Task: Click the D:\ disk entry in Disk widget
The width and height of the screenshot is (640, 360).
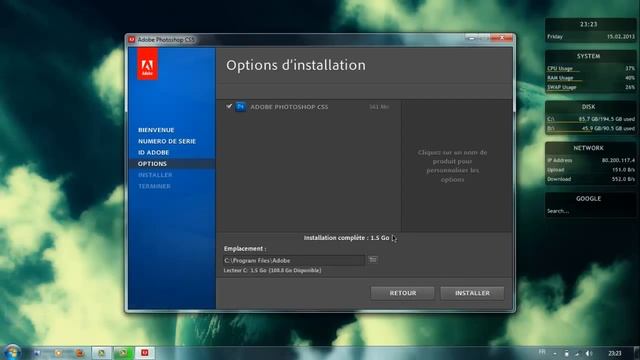Action: point(591,129)
